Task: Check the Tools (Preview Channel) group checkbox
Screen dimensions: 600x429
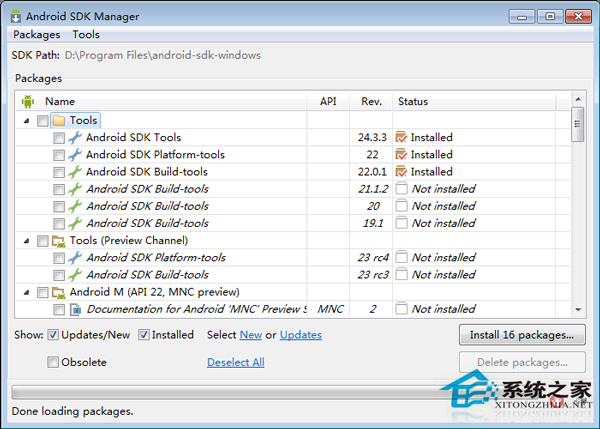Action: 42,241
